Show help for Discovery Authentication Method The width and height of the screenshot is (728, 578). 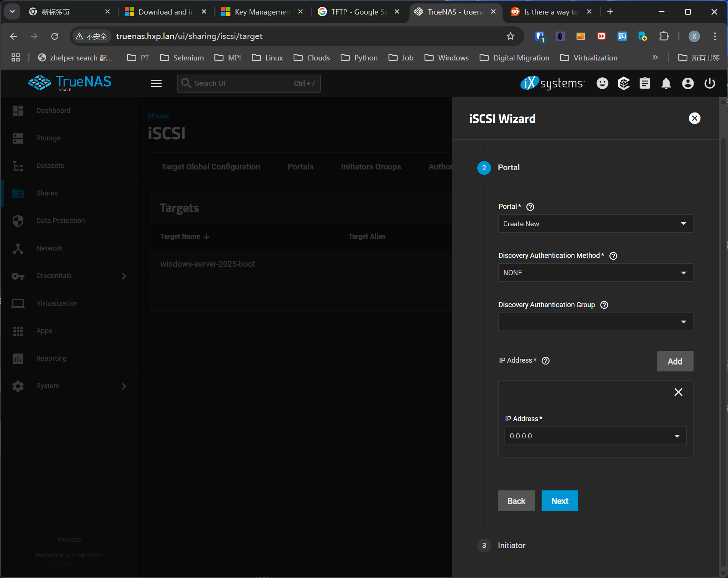point(613,256)
